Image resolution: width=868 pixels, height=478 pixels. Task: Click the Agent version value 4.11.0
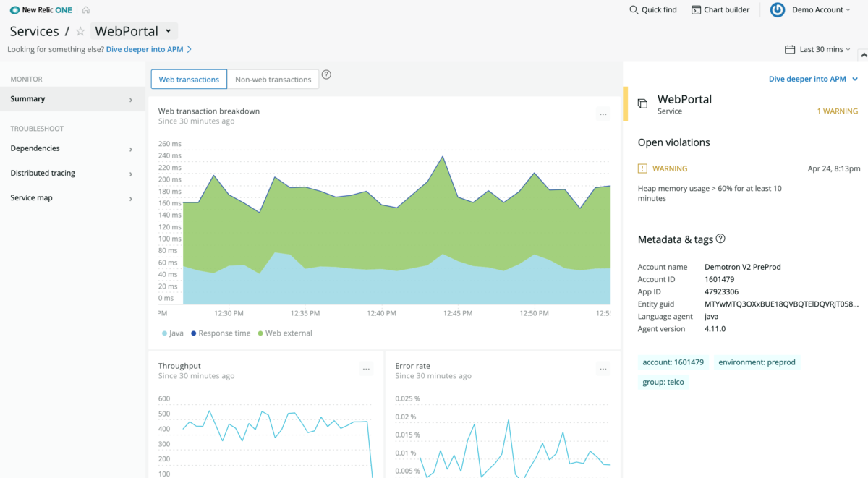pos(715,329)
